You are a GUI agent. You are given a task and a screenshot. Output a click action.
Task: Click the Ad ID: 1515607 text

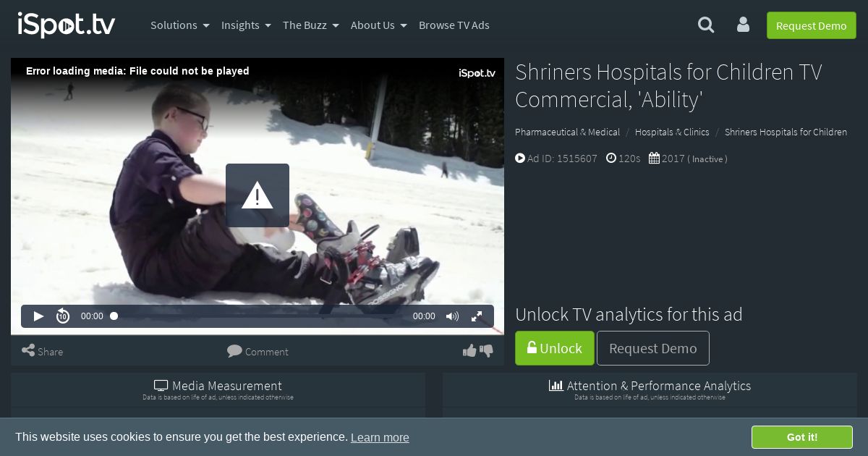pos(562,159)
